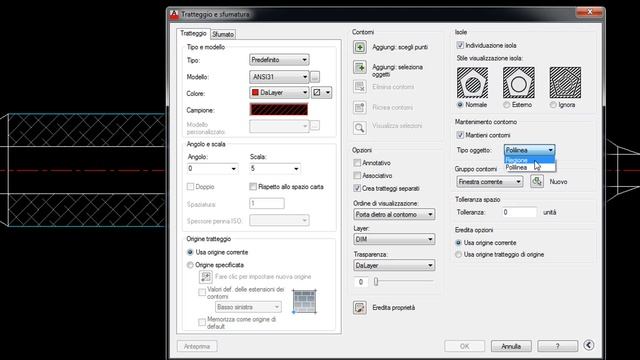This screenshot has width=640, height=360.
Task: Click the Eredita proprietà icon
Action: (x=360, y=308)
